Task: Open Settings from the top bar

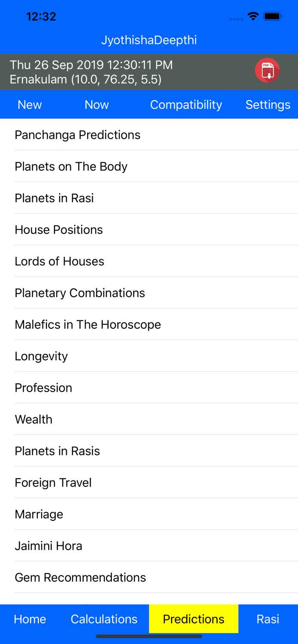Action: pos(267,105)
